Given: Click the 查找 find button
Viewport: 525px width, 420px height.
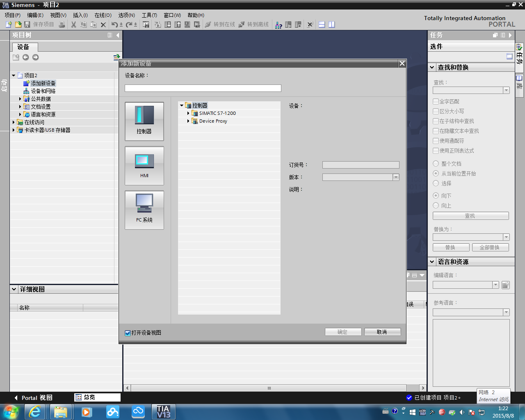Looking at the screenshot, I should tap(470, 216).
